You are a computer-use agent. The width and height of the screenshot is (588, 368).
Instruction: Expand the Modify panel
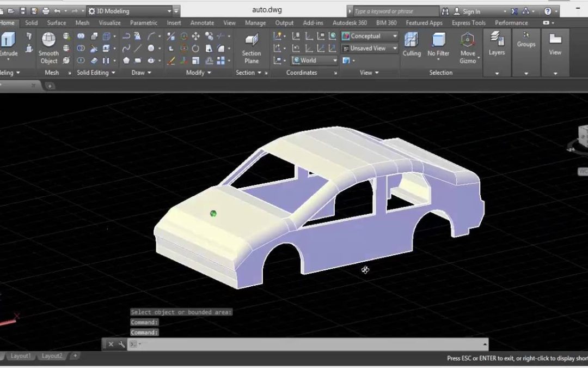tap(198, 73)
